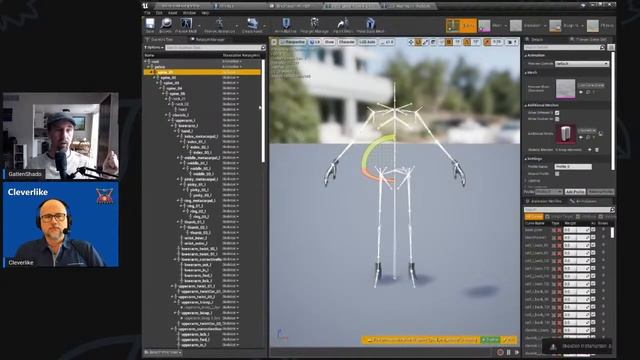Click the Anim Notifies toolbar icon
Image resolution: width=640 pixels, height=360 pixels.
point(286,24)
